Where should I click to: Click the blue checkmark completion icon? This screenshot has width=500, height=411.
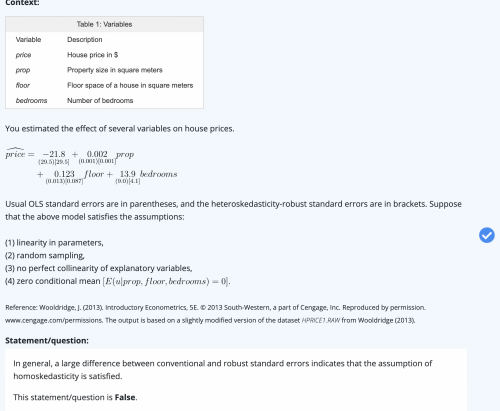point(487,235)
